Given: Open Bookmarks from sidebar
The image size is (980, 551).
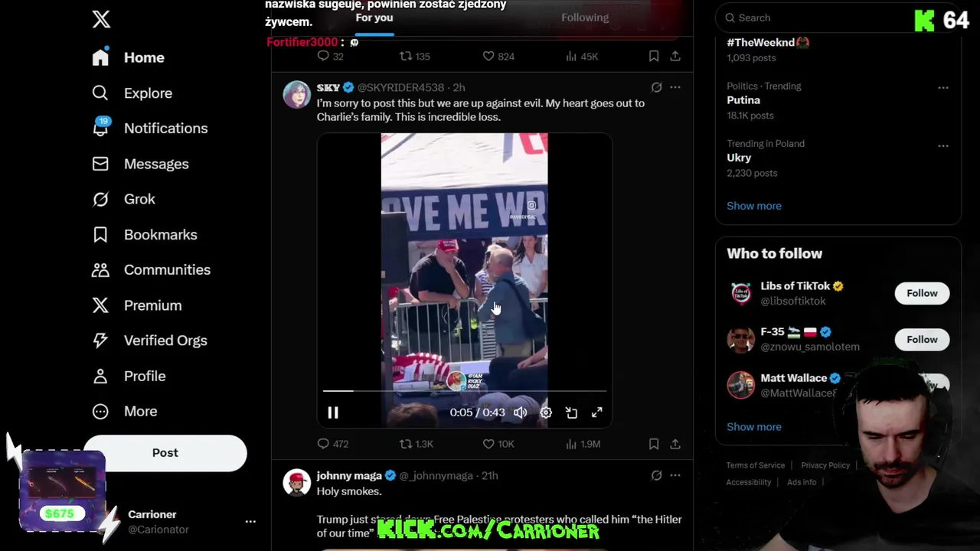Looking at the screenshot, I should tap(145, 234).
